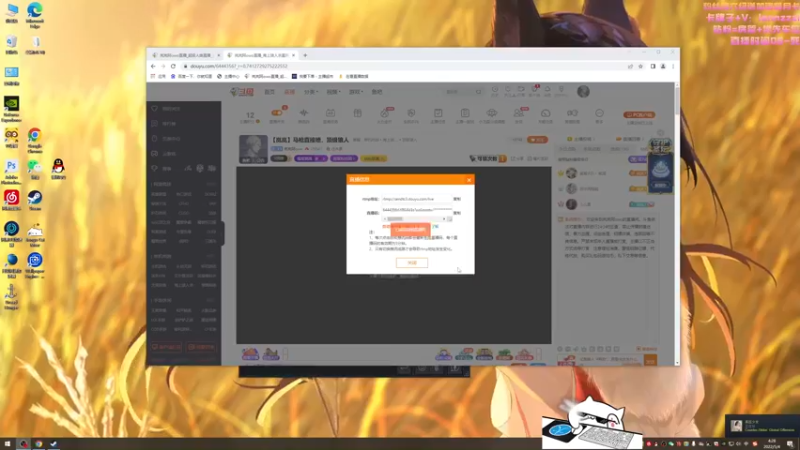
Task: Click the Chrome address bar
Action: (403, 66)
